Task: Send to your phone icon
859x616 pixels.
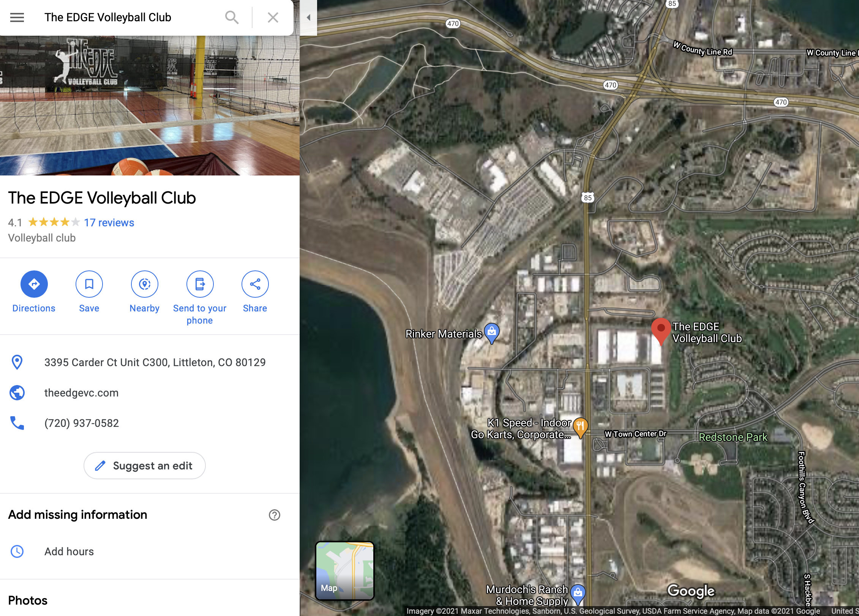Action: pos(200,284)
